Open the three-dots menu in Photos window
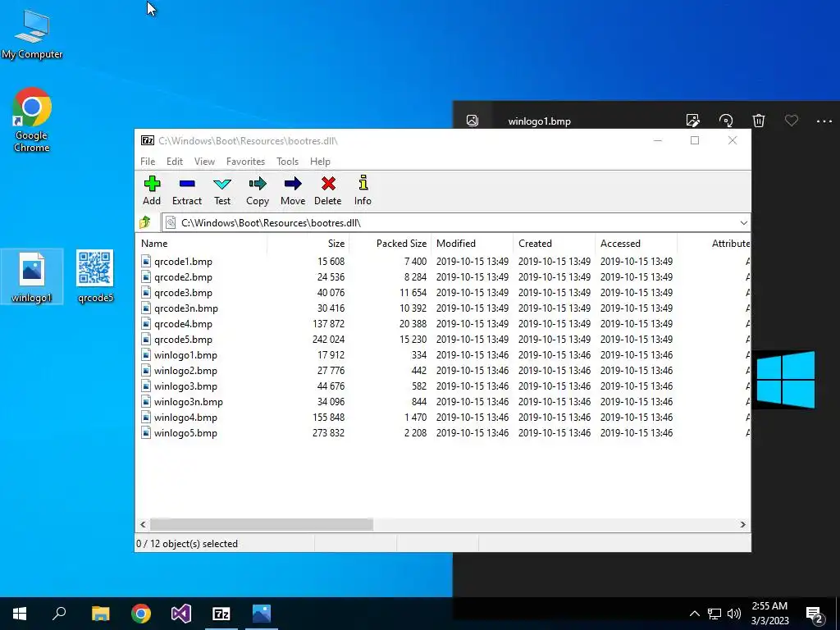The height and width of the screenshot is (630, 840). (824, 121)
